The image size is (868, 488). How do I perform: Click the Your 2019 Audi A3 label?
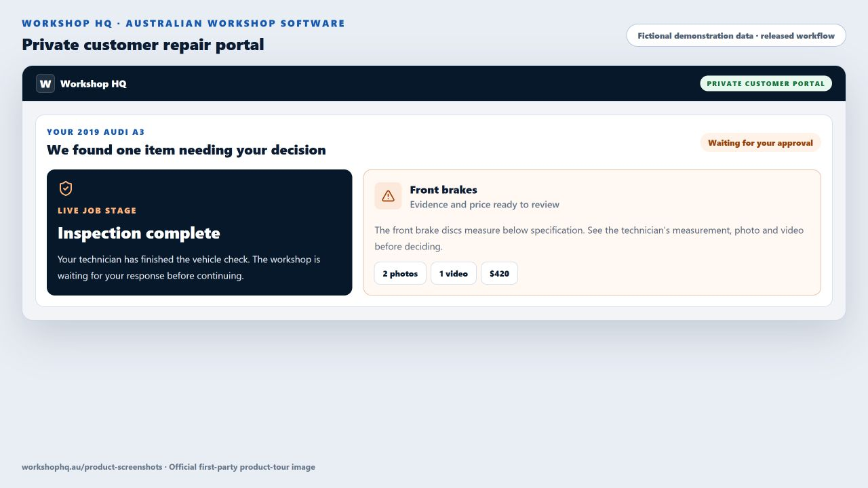(96, 132)
